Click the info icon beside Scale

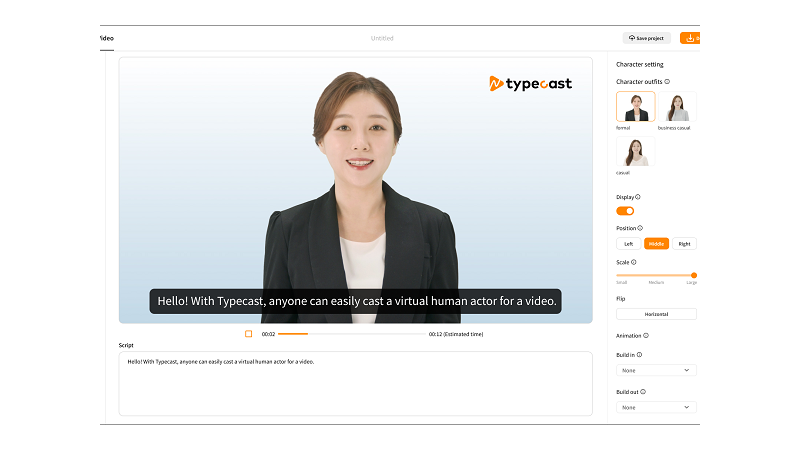click(634, 262)
